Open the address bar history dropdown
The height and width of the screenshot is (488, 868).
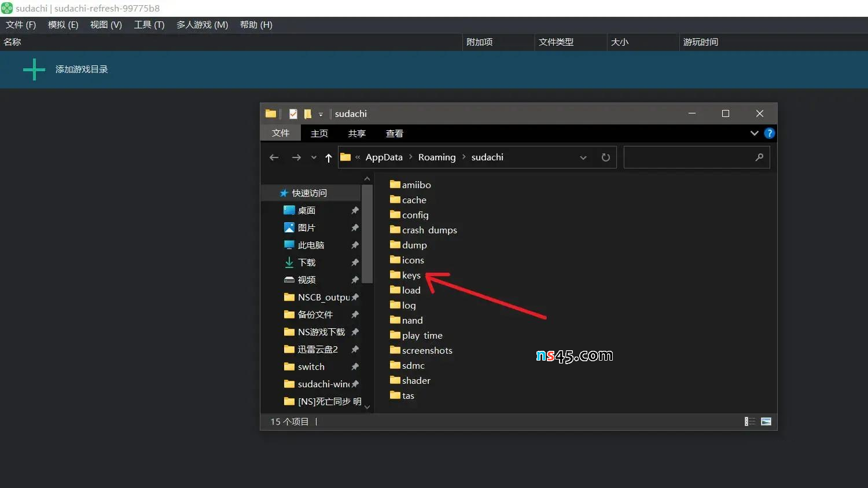(583, 157)
